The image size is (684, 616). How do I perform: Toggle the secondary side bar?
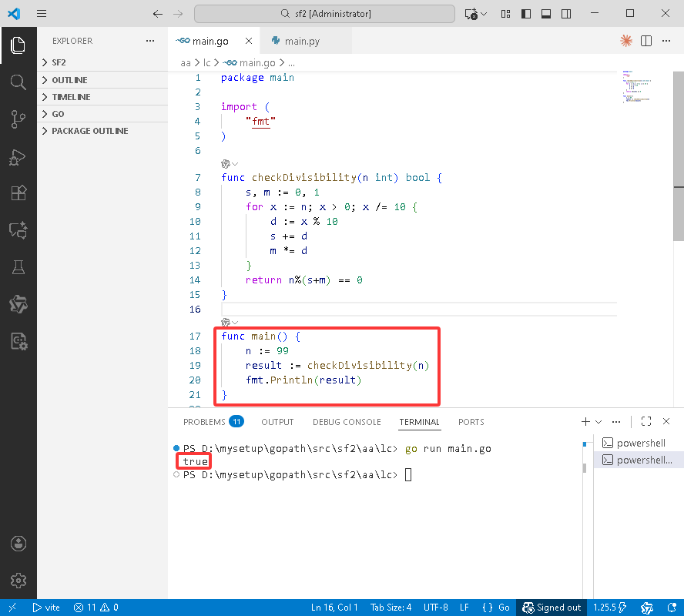[x=566, y=14]
